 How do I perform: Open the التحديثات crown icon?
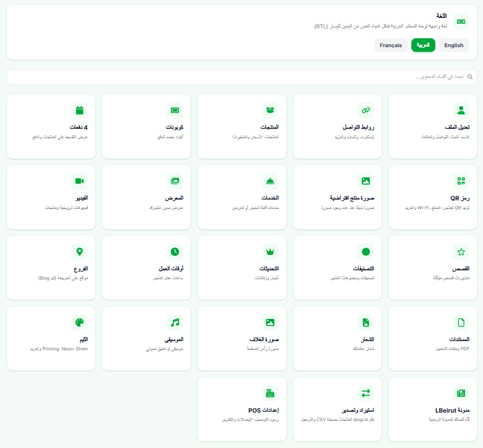coord(270,252)
